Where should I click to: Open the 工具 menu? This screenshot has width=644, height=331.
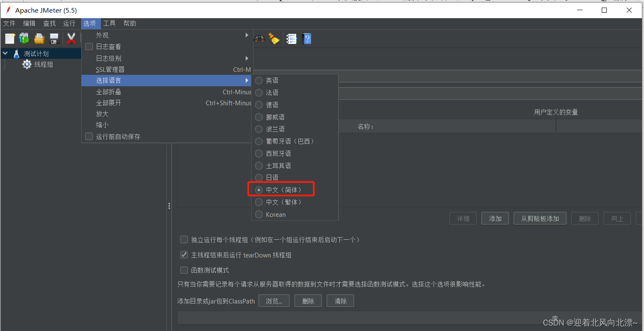pyautogui.click(x=109, y=23)
